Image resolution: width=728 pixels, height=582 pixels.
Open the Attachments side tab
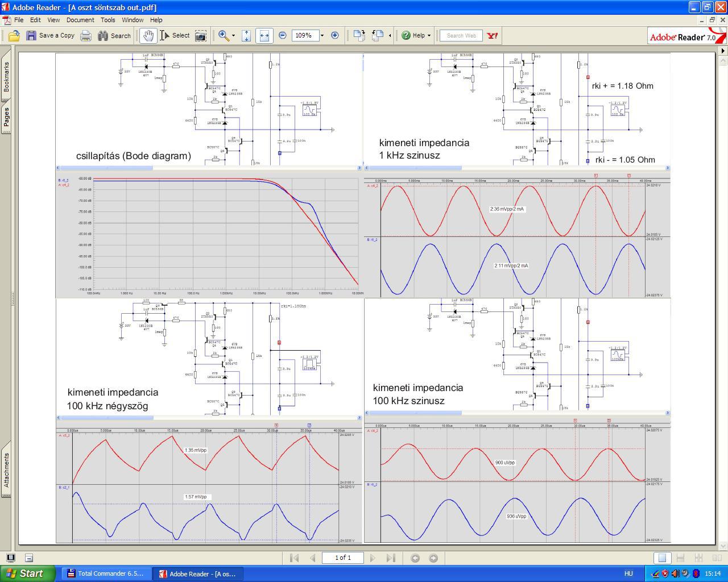coord(6,470)
